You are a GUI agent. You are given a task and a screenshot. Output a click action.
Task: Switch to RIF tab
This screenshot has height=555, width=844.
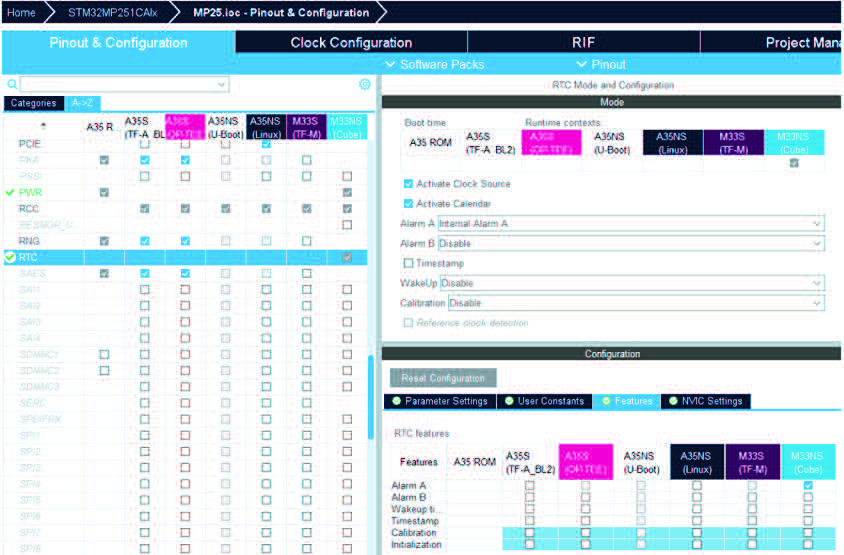(x=583, y=43)
